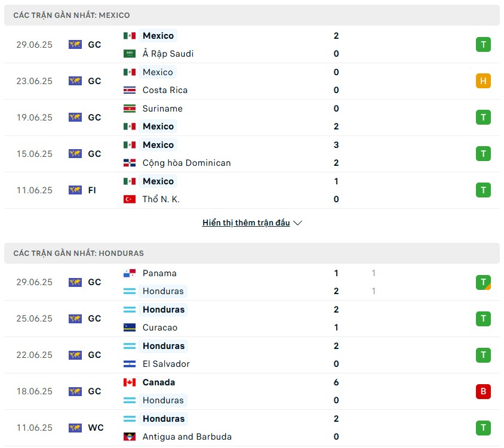Click the T badge for Panama vs Honduras
Viewport: 504px width, 448px height.
coord(483,282)
